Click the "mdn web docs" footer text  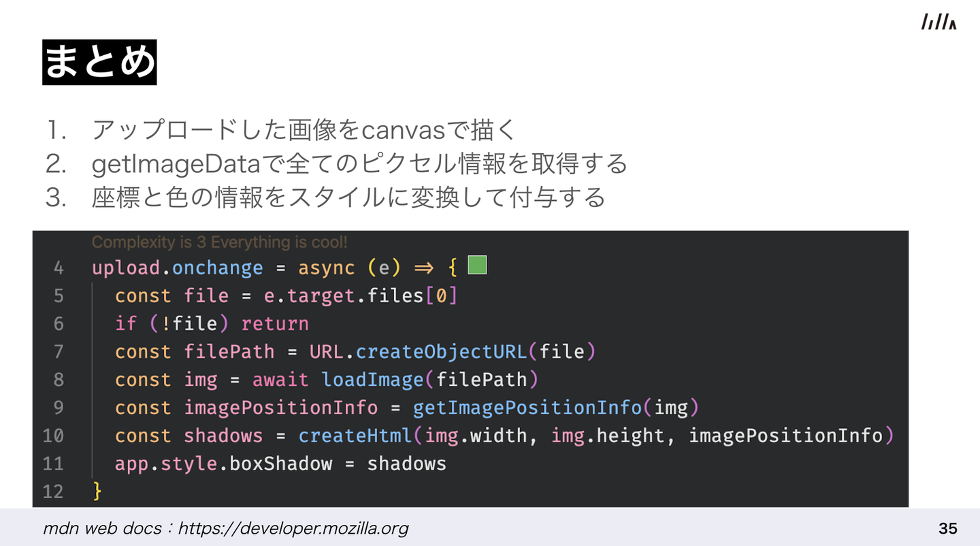click(x=103, y=528)
